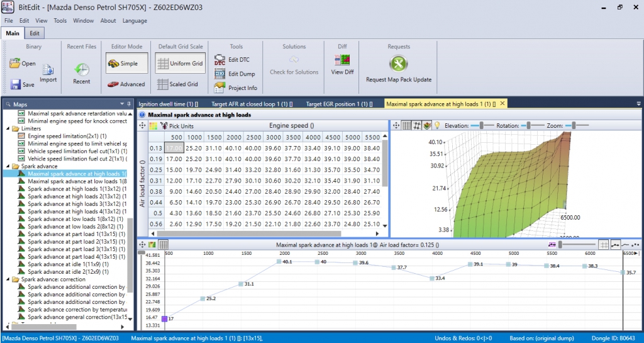Viewport: 644px width, 343px height.
Task: Toggle 3D view axes settings button
Action: (x=417, y=126)
